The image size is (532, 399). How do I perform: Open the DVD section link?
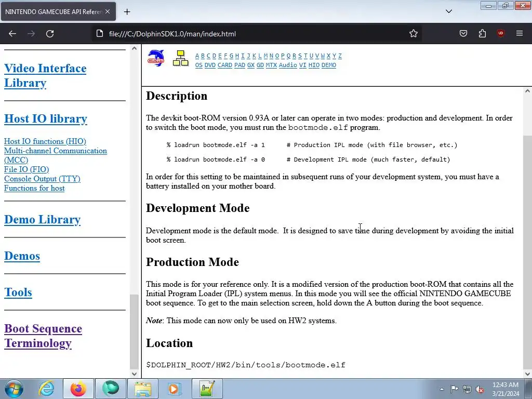[210, 65]
